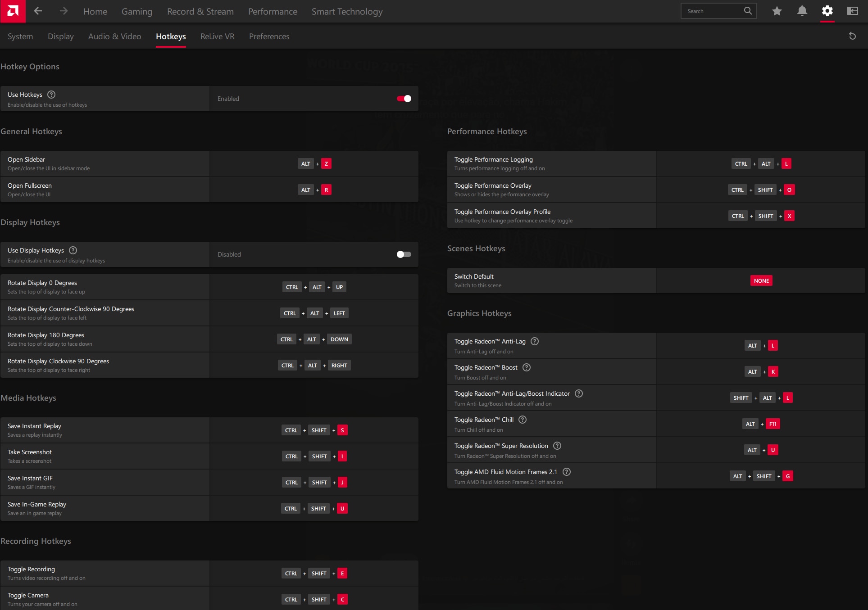The width and height of the screenshot is (868, 610).
Task: Edit Anti-Lag/Boost Indicator hotkey
Action: click(x=761, y=398)
